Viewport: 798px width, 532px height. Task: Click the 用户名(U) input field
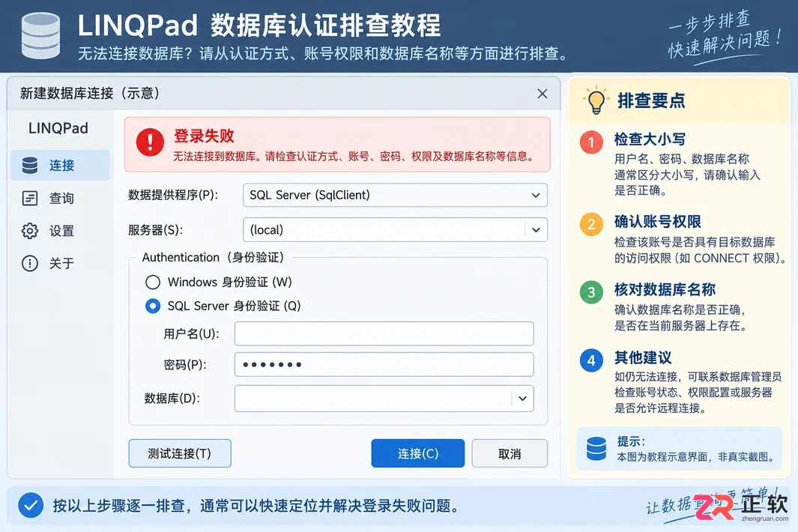[x=384, y=333]
